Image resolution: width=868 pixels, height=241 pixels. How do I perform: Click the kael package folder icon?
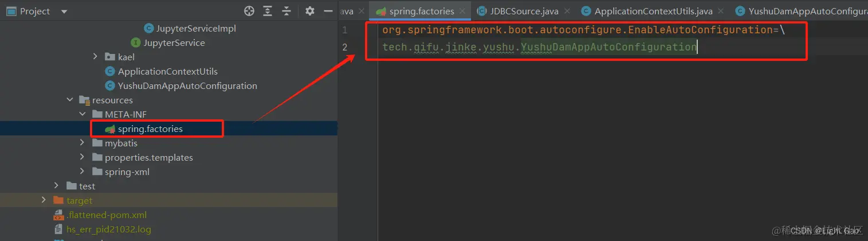[110, 57]
